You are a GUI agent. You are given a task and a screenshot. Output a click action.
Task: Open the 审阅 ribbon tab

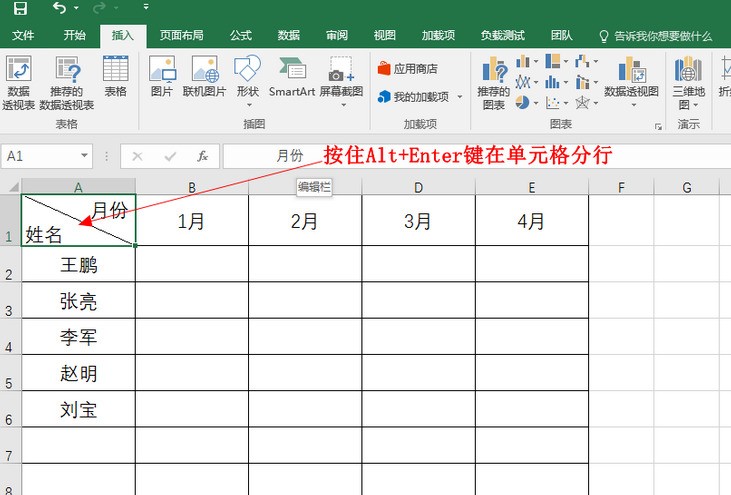coord(337,35)
